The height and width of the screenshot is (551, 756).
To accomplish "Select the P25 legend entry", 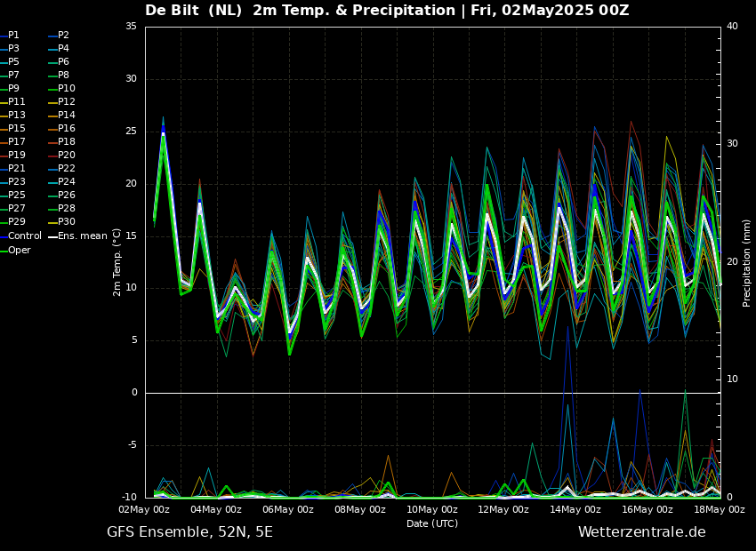I will [x=17, y=196].
